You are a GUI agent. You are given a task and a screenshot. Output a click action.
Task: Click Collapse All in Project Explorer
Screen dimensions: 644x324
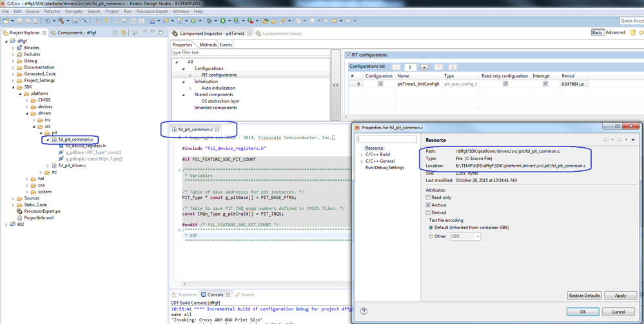(x=115, y=33)
